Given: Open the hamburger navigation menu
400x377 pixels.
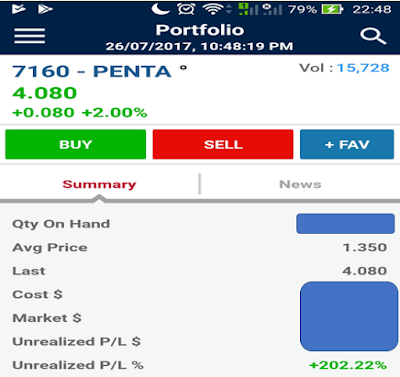Looking at the screenshot, I should pyautogui.click(x=29, y=36).
